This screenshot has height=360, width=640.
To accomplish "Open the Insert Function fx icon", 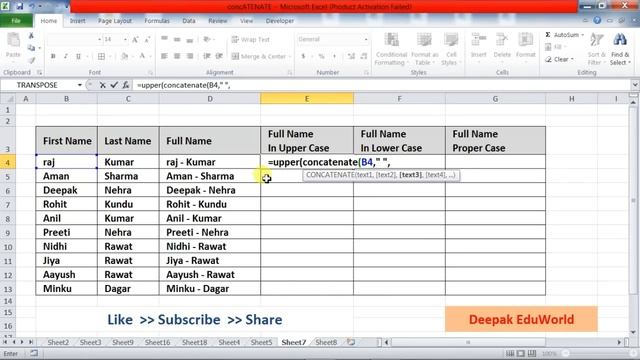I will tap(126, 85).
